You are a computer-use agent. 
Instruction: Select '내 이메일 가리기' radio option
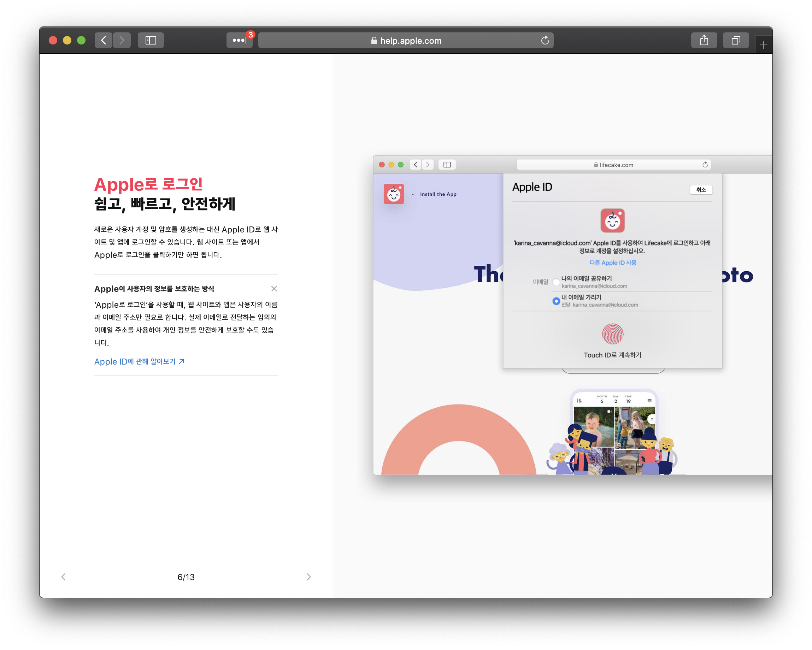click(x=556, y=301)
